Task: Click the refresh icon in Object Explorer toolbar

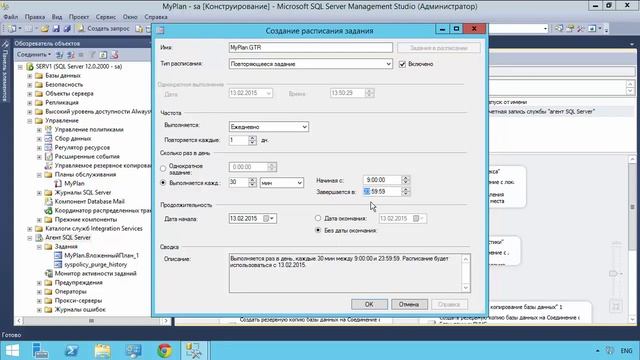Action: (103, 54)
